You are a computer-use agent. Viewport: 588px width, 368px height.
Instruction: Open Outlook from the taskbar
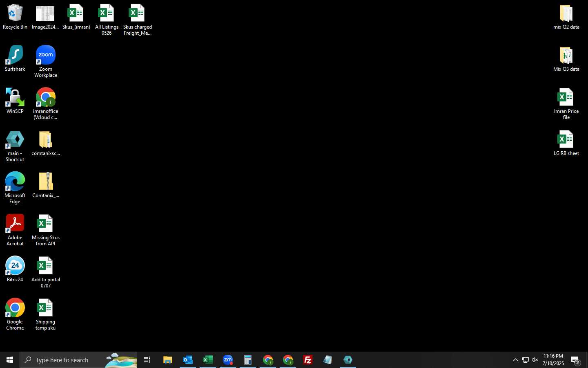pyautogui.click(x=188, y=360)
